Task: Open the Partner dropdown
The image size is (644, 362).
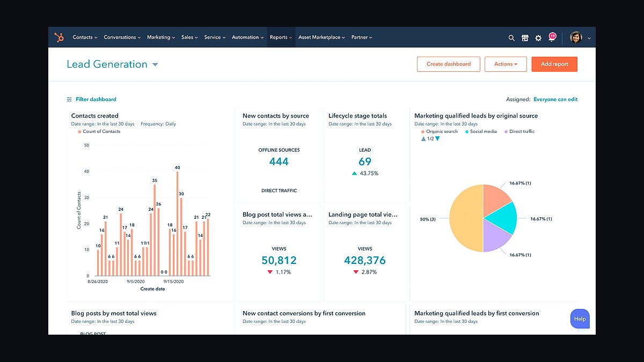Action: 362,38
